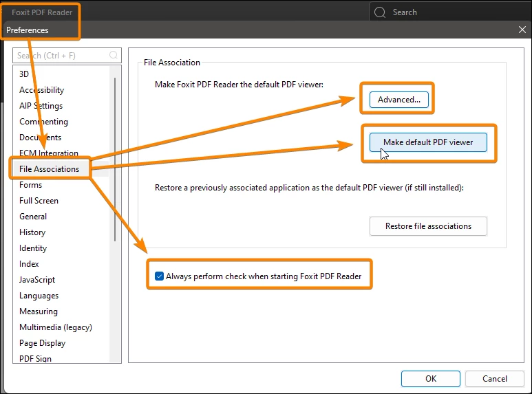Select File Associations in the list

click(x=49, y=169)
